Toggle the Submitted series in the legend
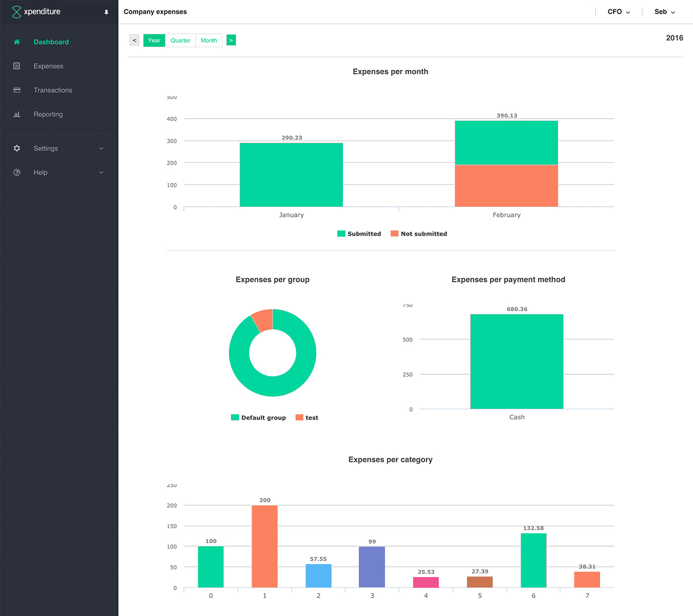Screen dimensions: 693x616 359,234
